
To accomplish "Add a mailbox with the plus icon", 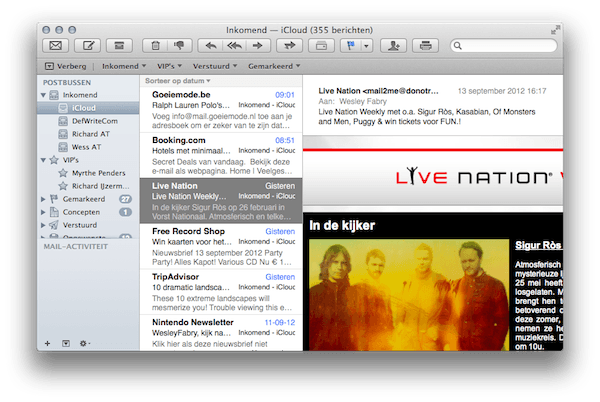I will [x=47, y=343].
